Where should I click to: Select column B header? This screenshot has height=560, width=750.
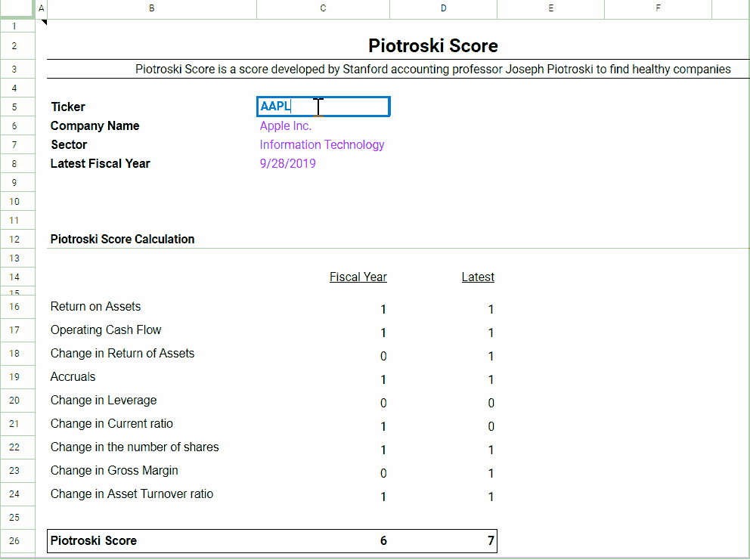tap(152, 8)
